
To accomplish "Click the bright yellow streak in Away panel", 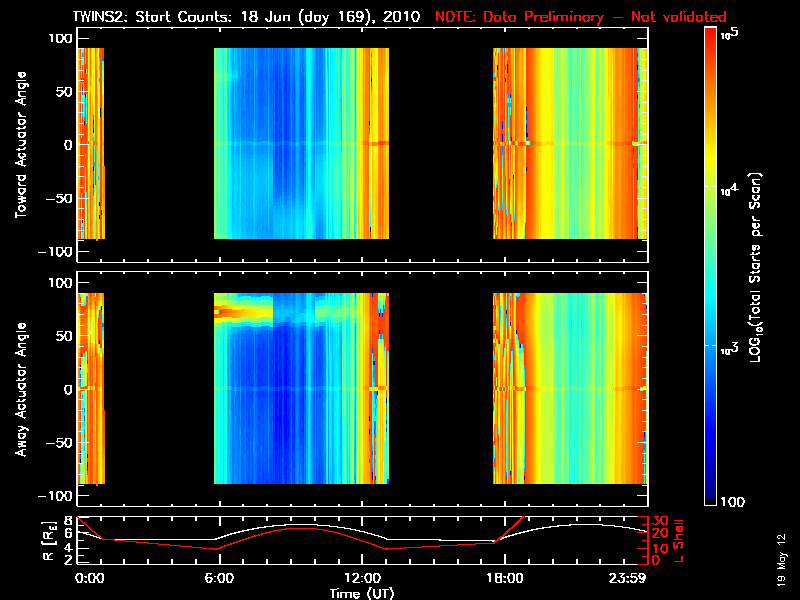I will (243, 312).
